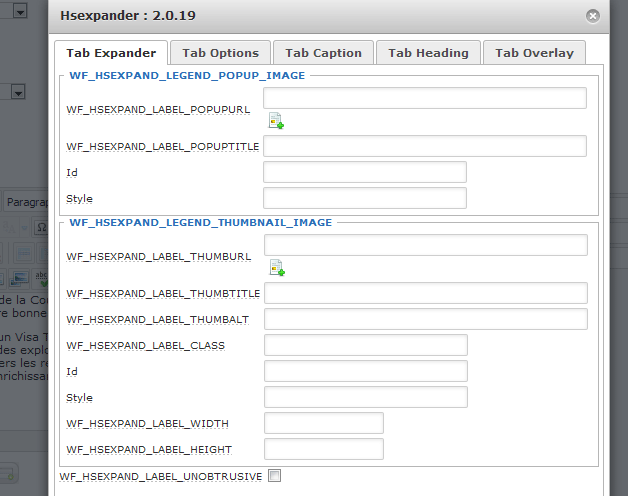This screenshot has height=496, width=628.
Task: Open file browser for thumbnail URL
Action: (x=277, y=268)
